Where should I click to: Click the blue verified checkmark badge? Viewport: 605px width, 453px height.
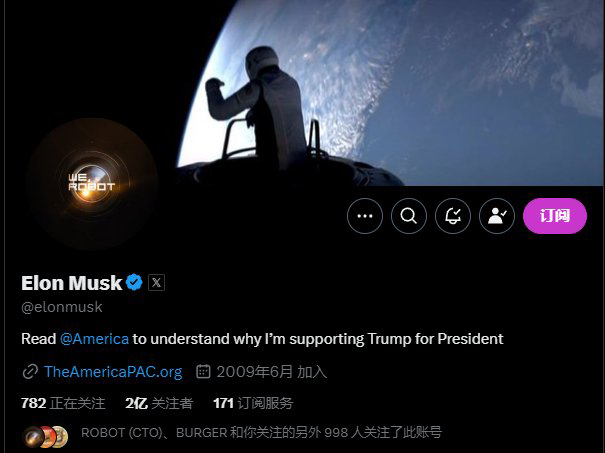tap(134, 282)
